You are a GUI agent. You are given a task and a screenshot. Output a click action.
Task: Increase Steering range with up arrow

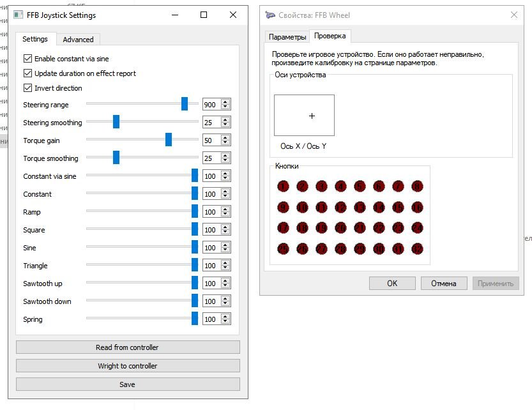click(x=225, y=102)
